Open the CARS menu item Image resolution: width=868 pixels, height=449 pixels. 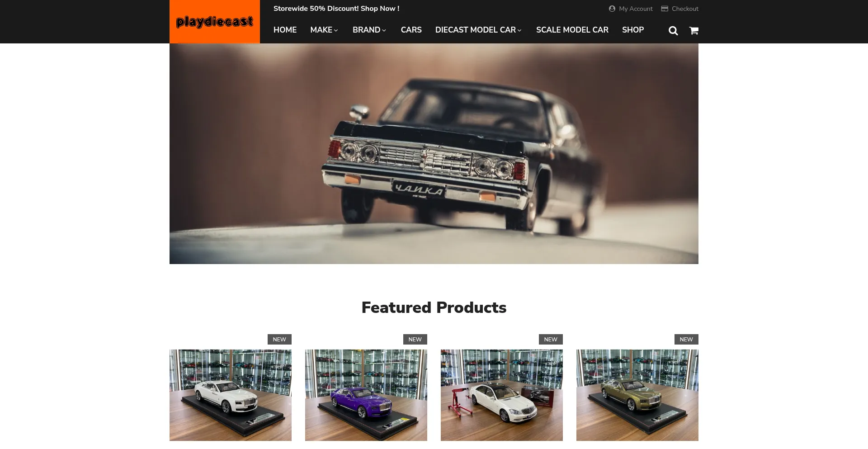411,30
